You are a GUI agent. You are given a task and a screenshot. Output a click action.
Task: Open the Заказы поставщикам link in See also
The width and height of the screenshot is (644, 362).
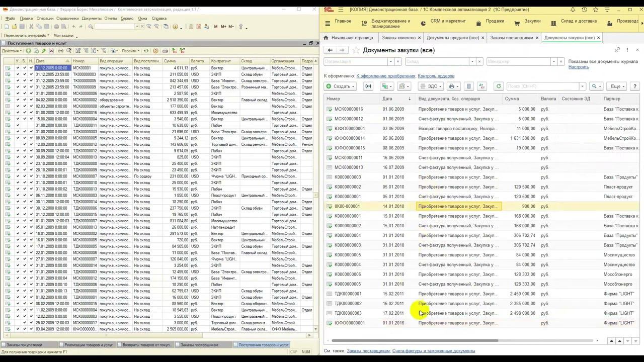pos(368,351)
